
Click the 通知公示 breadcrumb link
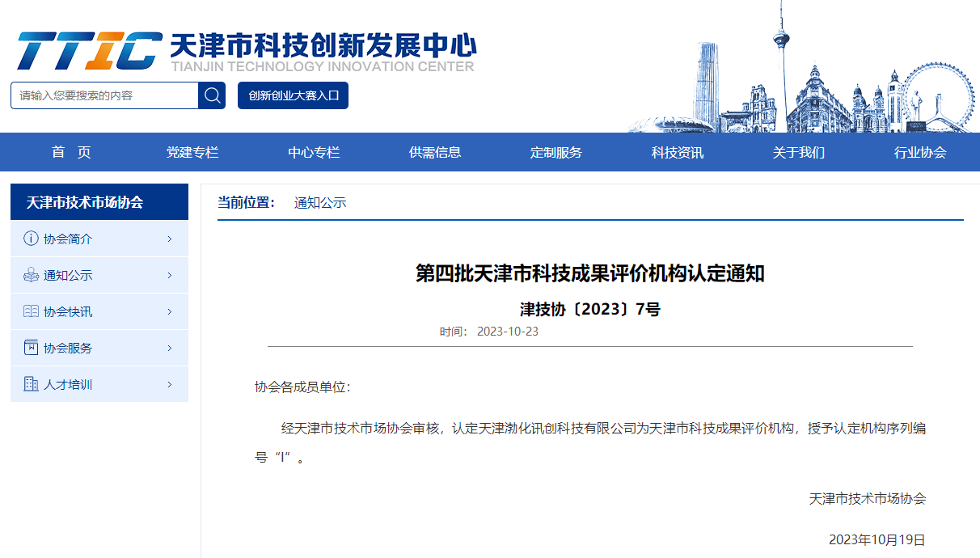tap(320, 202)
